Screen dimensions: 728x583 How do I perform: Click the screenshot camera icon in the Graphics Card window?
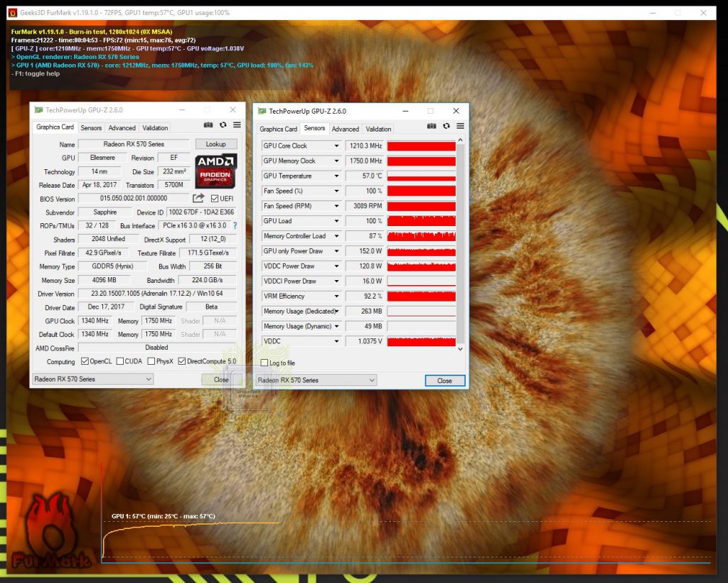click(208, 125)
